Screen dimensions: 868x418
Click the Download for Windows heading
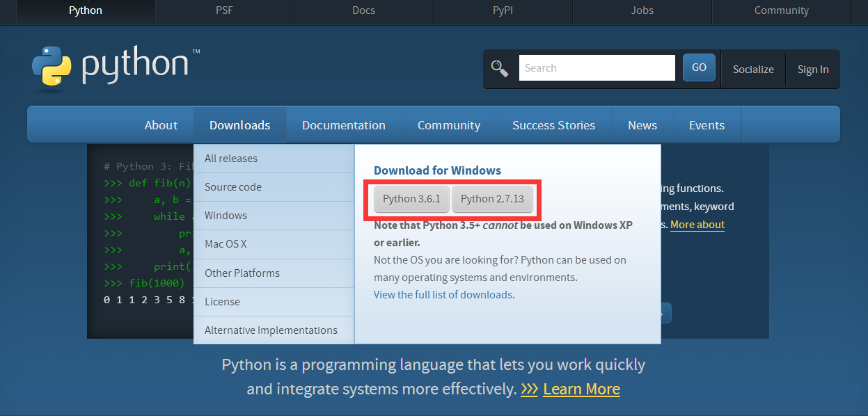click(x=437, y=170)
